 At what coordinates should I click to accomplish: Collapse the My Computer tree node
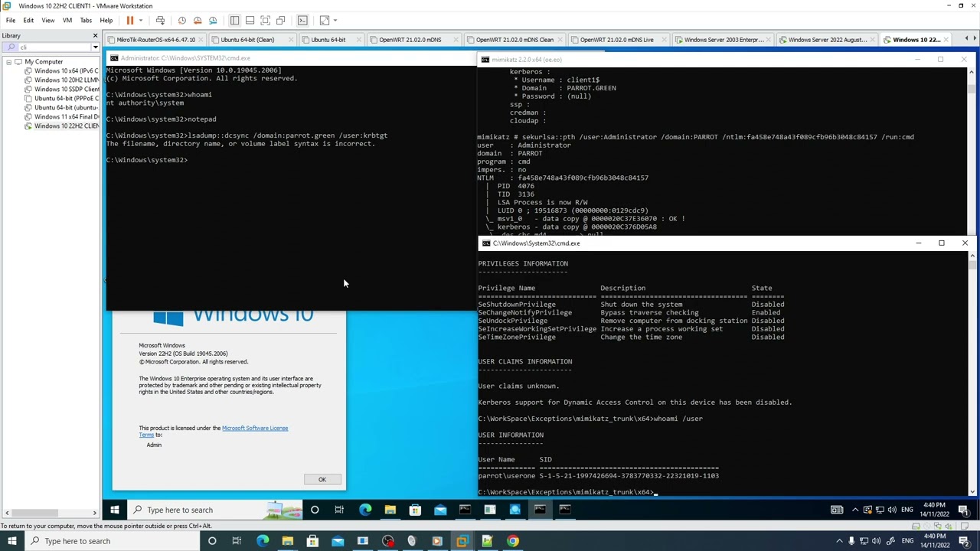coord(8,62)
